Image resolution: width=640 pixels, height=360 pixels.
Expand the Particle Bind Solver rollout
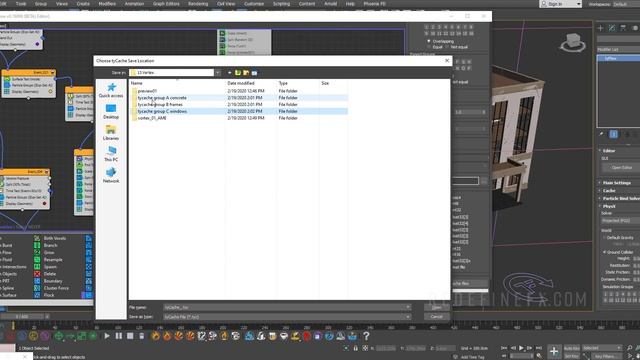(620, 198)
